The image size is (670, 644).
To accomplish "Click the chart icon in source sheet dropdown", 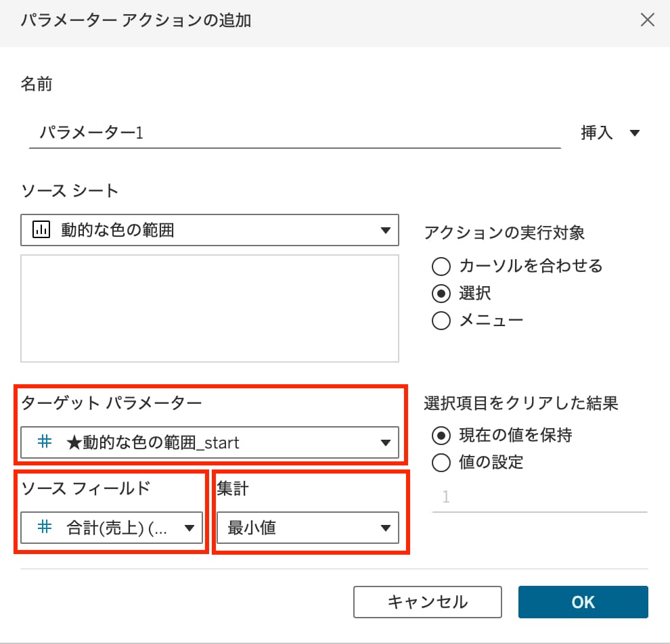I will (41, 231).
